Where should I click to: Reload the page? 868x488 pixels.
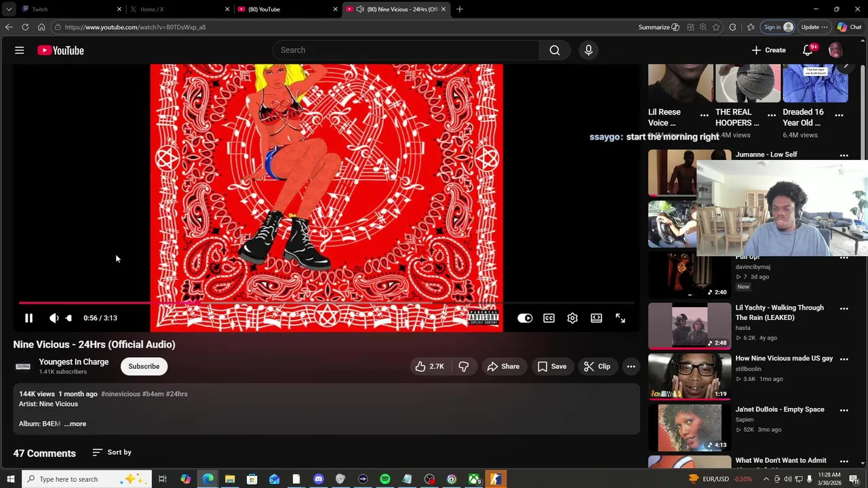pyautogui.click(x=25, y=27)
